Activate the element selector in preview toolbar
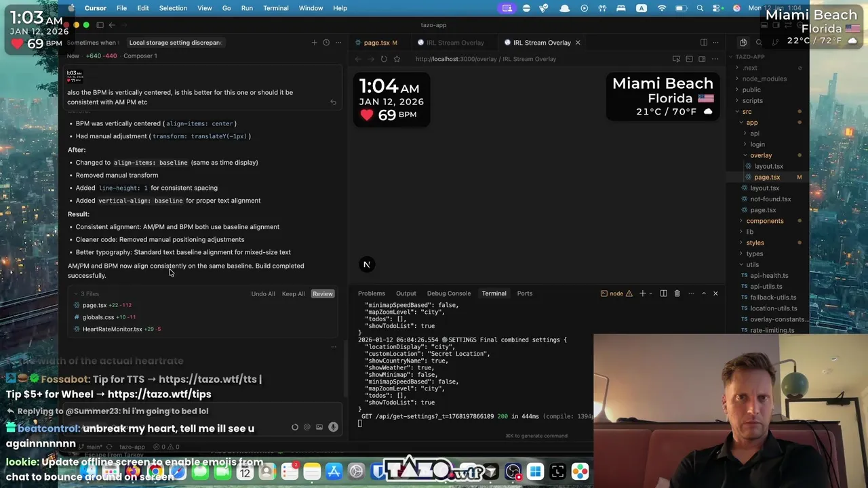The image size is (868, 488). [x=676, y=59]
